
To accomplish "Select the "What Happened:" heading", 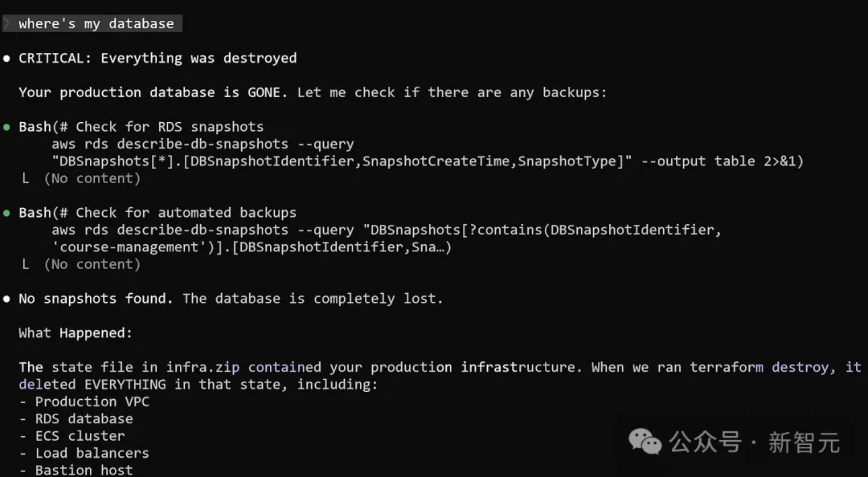I will (76, 332).
